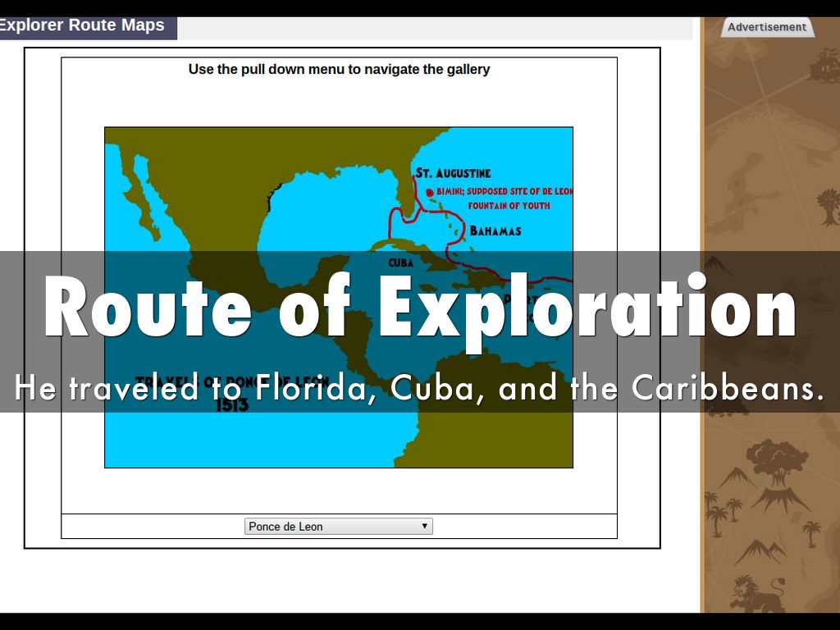Click the Florida, Cuba, Caribbeans subtitle text

pos(419,388)
